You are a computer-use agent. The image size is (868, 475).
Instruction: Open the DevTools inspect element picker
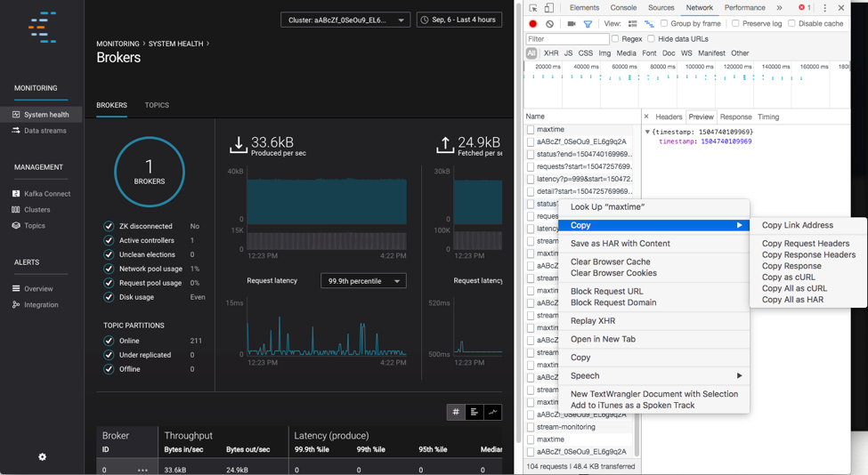[x=532, y=8]
